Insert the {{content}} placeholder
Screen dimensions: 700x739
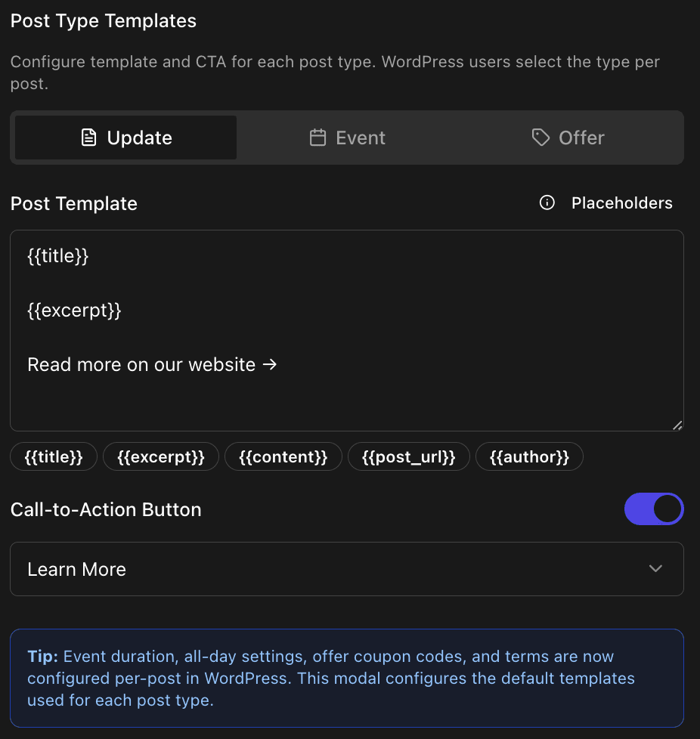point(283,456)
